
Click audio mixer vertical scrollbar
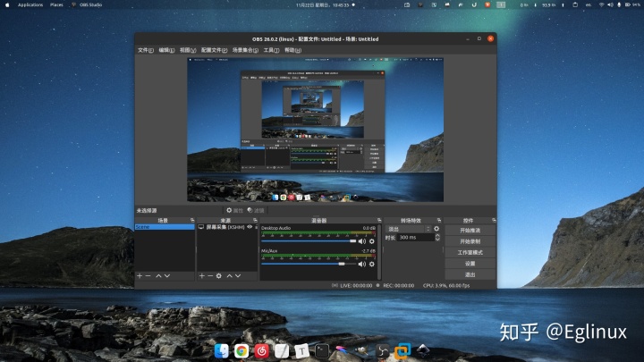click(378, 252)
